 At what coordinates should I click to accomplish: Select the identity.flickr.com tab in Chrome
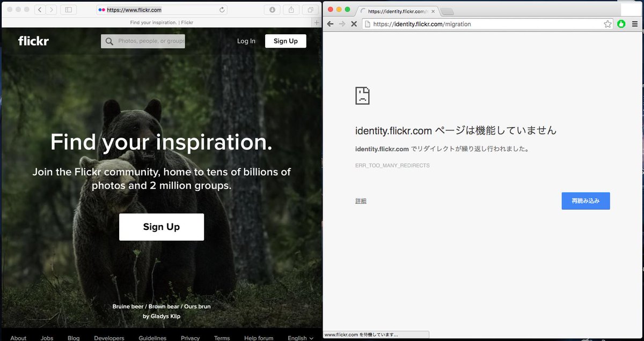pyautogui.click(x=398, y=11)
